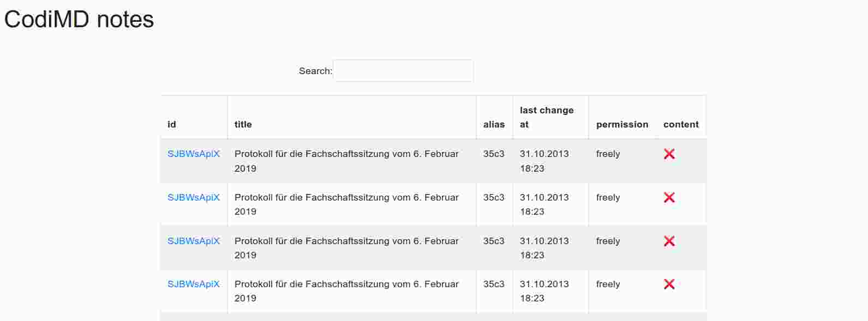Click the 'freely' permission in the fourth row

pyautogui.click(x=608, y=284)
